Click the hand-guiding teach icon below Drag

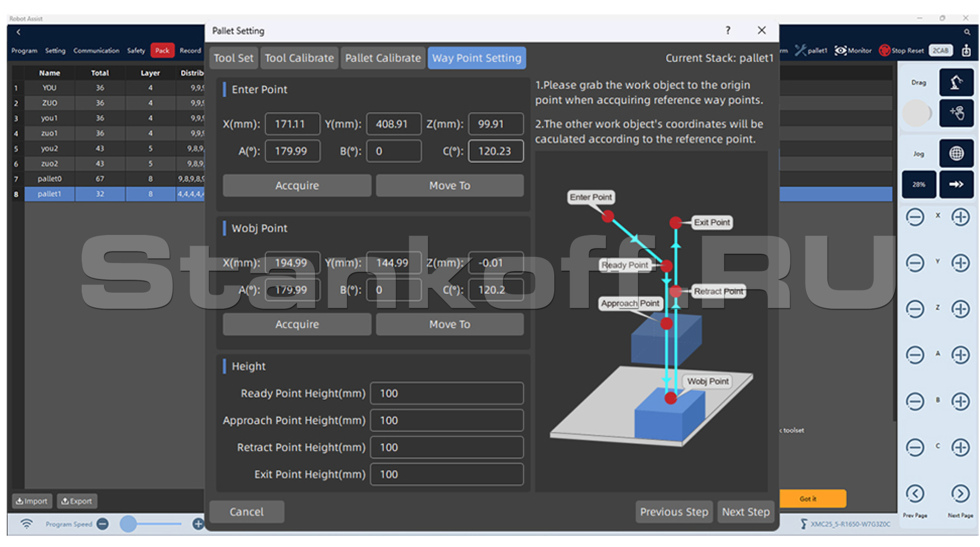coord(956,113)
